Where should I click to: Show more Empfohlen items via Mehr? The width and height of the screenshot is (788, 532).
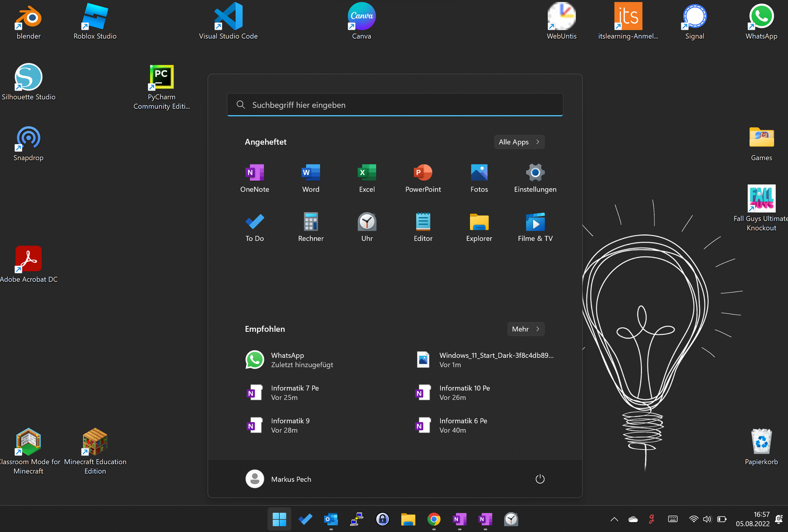pyautogui.click(x=526, y=329)
